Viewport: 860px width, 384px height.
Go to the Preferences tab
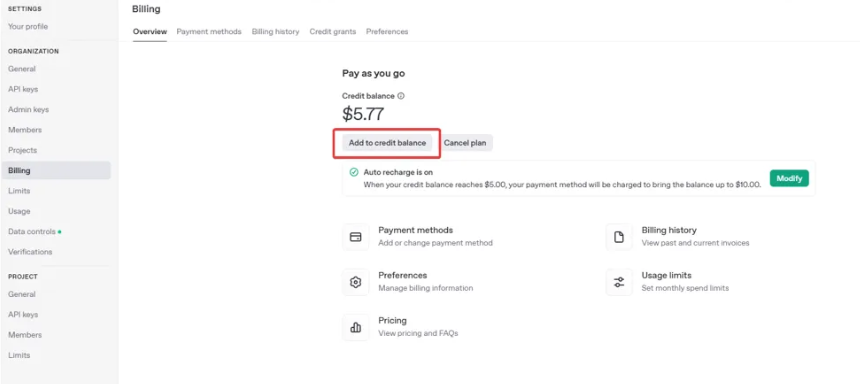[387, 32]
